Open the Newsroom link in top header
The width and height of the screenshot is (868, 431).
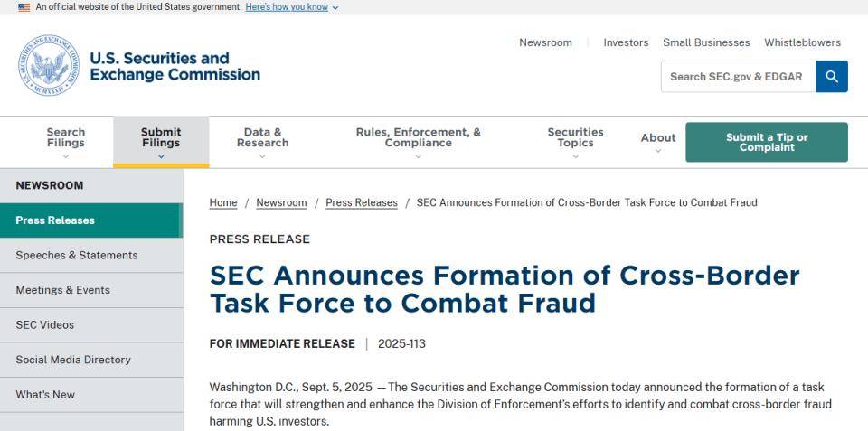click(x=545, y=42)
